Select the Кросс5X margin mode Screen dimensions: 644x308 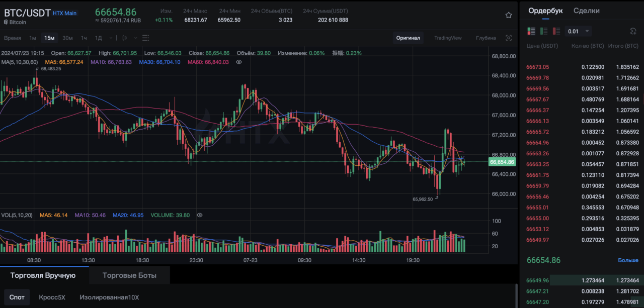pos(52,297)
